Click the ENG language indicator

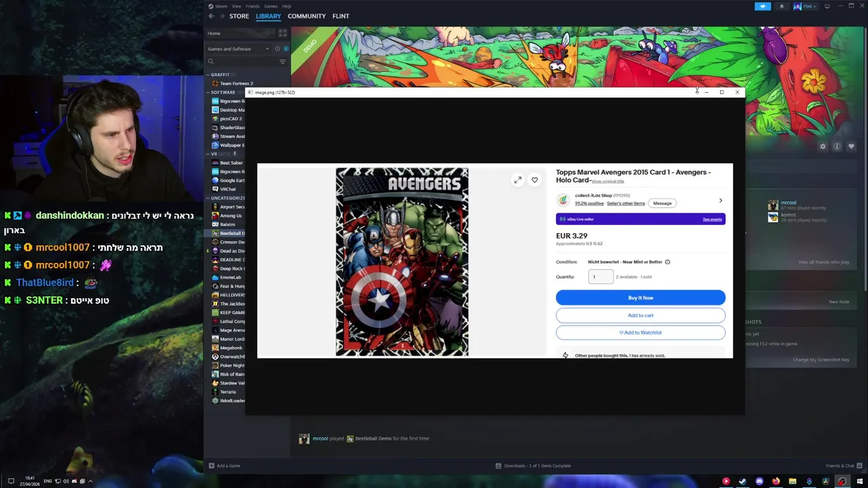(x=47, y=481)
